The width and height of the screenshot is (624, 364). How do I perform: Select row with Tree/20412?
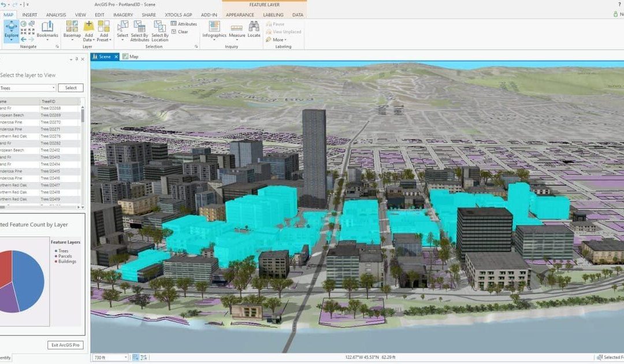(x=40, y=150)
